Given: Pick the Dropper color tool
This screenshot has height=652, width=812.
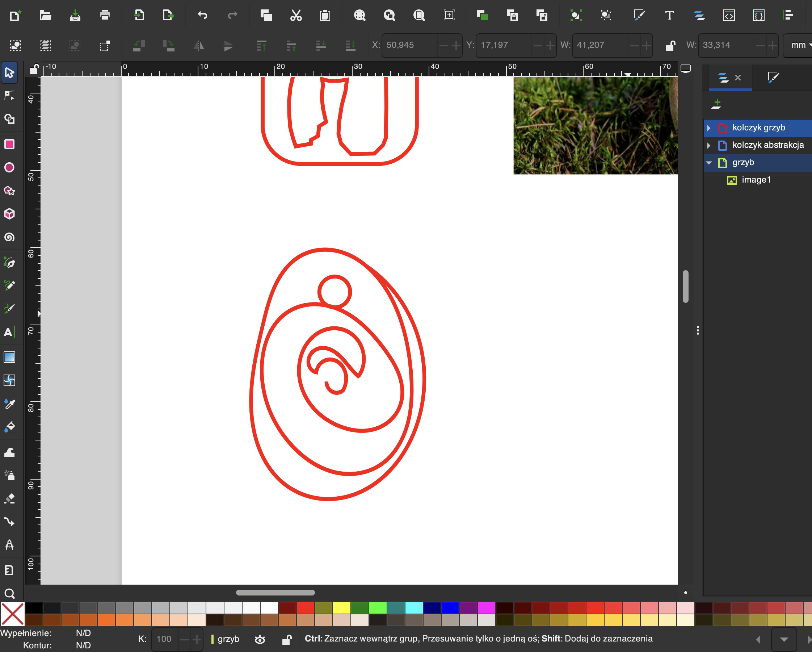Looking at the screenshot, I should (x=9, y=404).
